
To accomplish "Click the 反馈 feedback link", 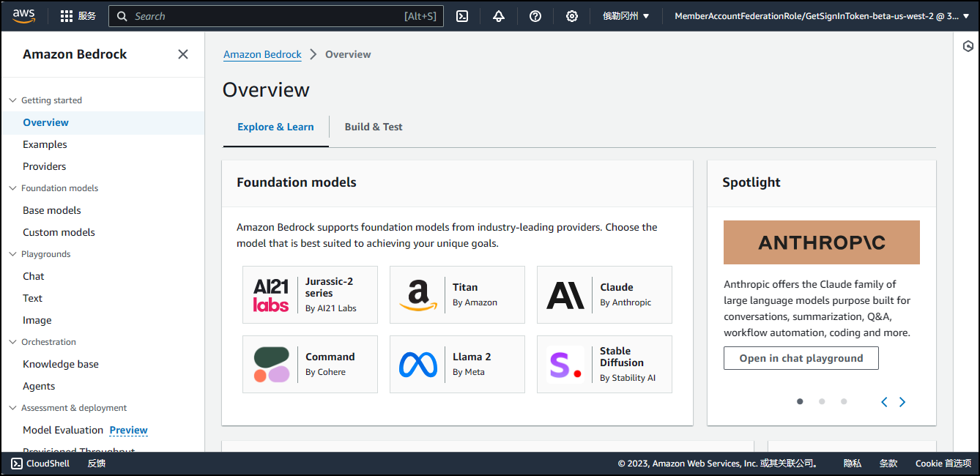I will pos(97,464).
